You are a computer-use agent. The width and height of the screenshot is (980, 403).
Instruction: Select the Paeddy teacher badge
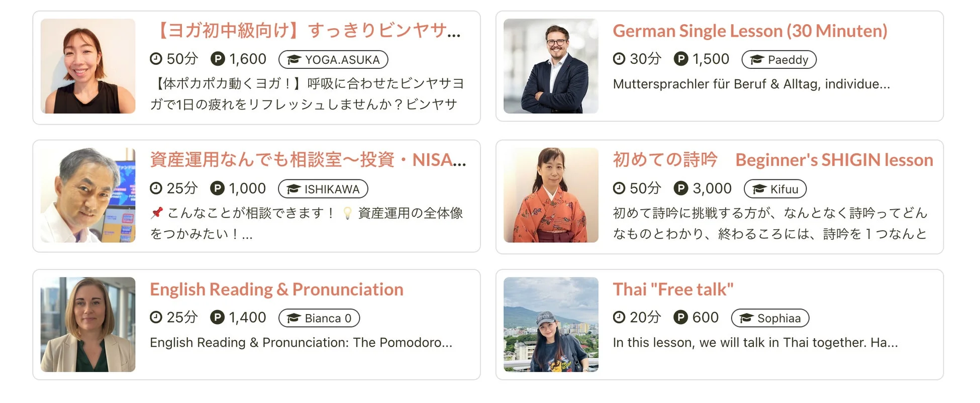pyautogui.click(x=778, y=59)
